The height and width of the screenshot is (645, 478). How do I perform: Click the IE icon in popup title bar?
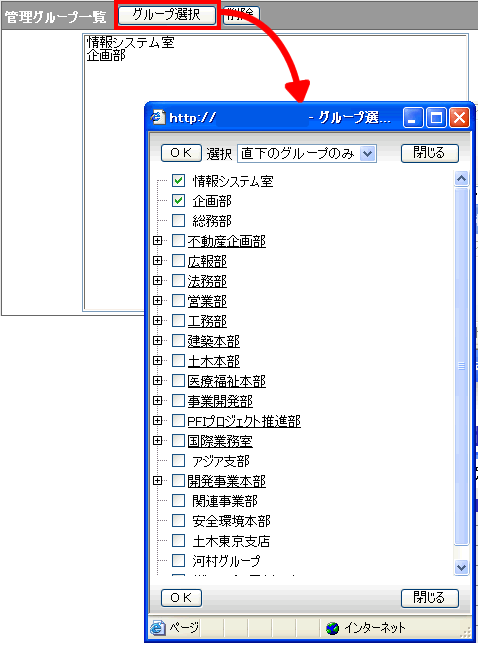[x=158, y=118]
